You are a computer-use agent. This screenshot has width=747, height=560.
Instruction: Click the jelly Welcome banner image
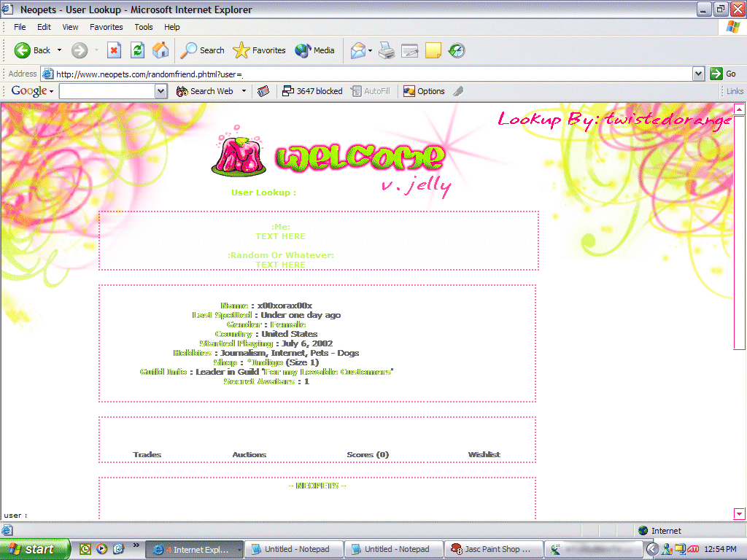pos(330,160)
